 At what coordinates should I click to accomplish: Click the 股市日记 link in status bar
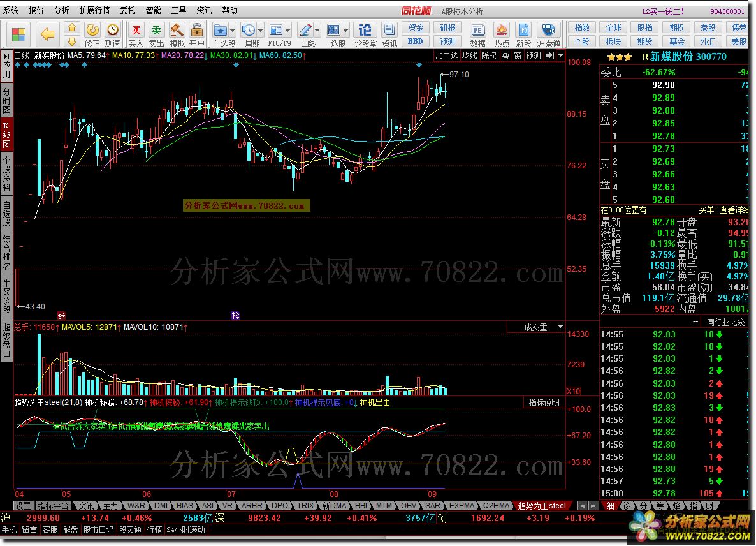[98, 529]
